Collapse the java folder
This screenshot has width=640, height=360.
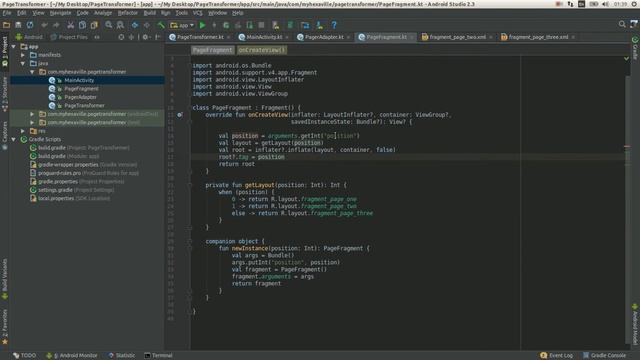pos(23,64)
